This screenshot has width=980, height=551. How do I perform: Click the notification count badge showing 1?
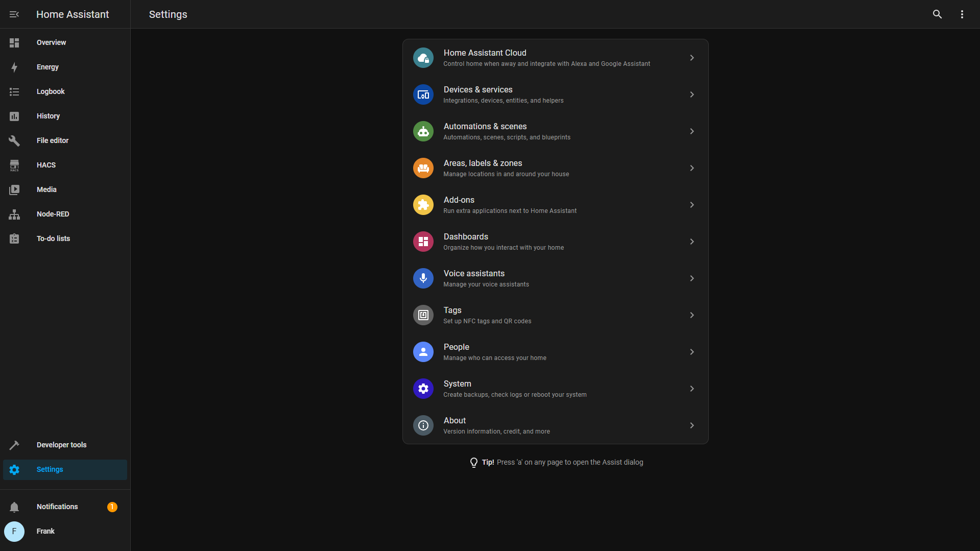(x=112, y=507)
